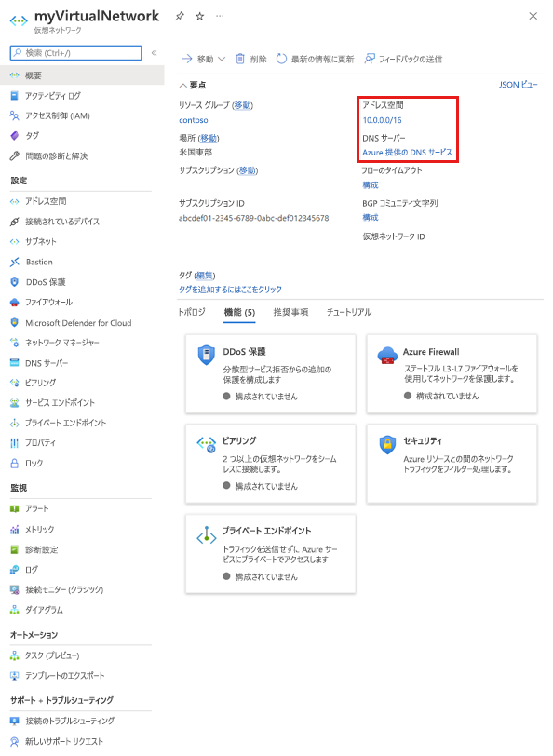Screen dimensions: 553x756
Task: Open アクティビティ ログ icon in sidebar
Action: point(15,96)
